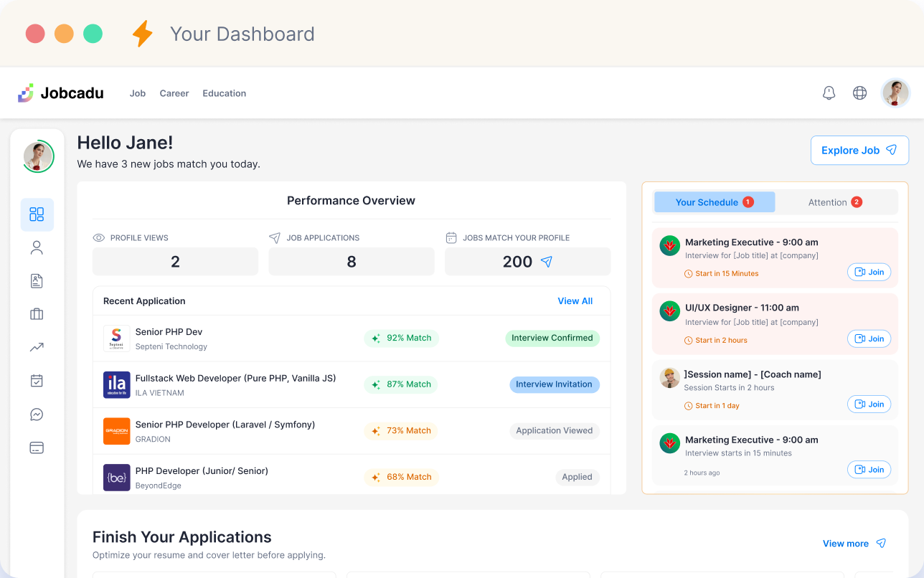Click the BeyondEdge company logo
Screen dimensions: 924x578
(117, 478)
